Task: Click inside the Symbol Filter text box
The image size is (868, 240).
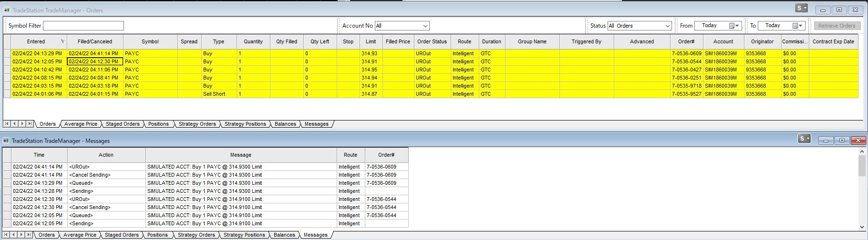Action: pos(83,26)
